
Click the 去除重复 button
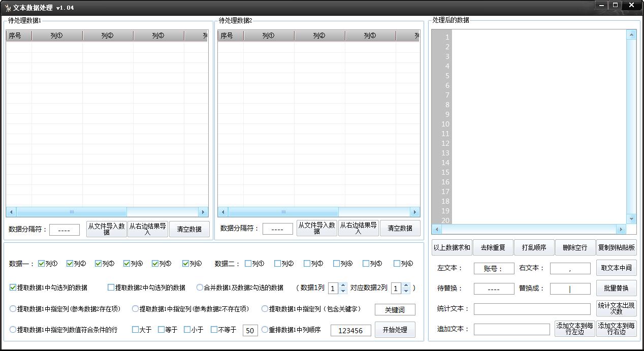tap(493, 247)
